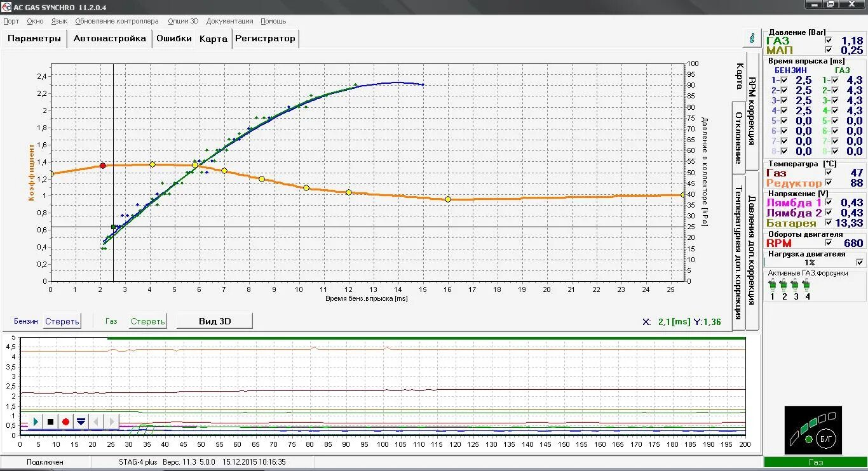868x471 pixels.
Task: Click the green injector indicator icon top right
Action: [752, 38]
